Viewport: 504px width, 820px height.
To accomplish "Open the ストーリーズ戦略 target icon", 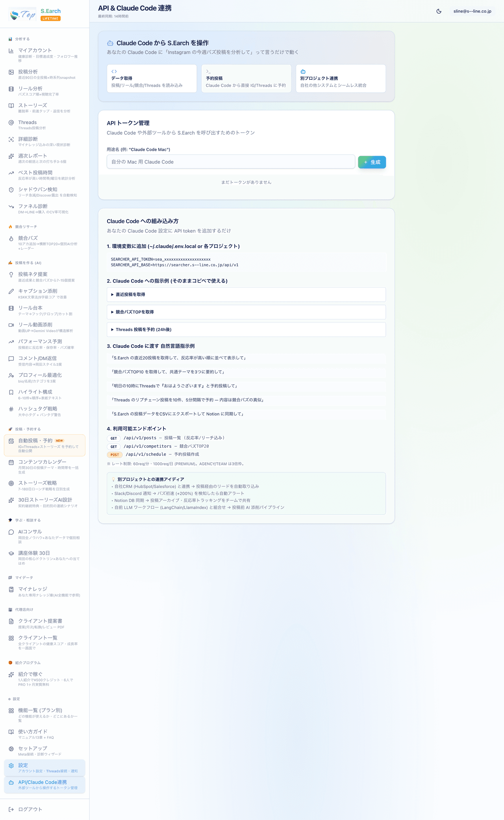I will point(11,483).
